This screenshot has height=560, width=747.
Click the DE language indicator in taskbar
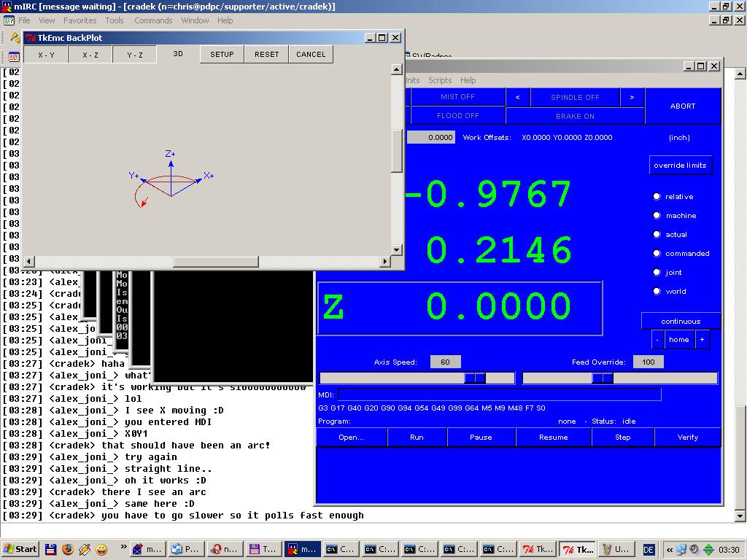coord(649,549)
